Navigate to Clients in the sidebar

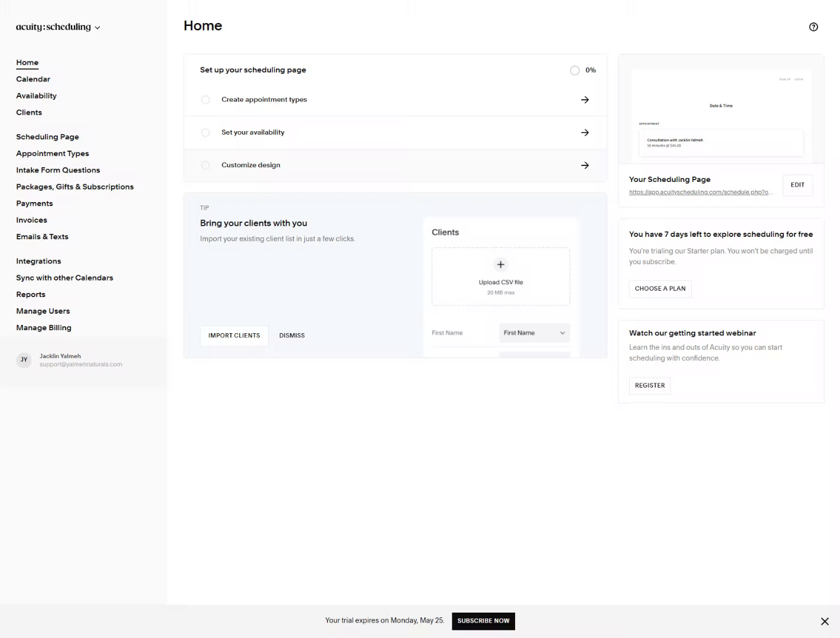coord(29,112)
